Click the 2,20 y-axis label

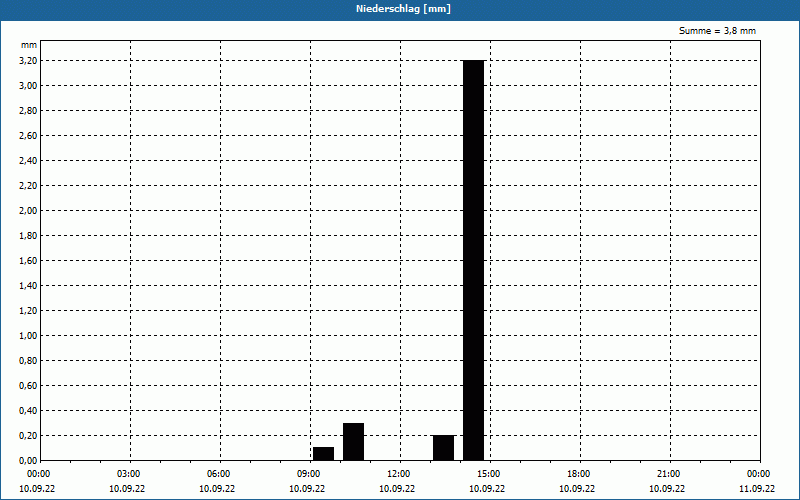coord(28,186)
